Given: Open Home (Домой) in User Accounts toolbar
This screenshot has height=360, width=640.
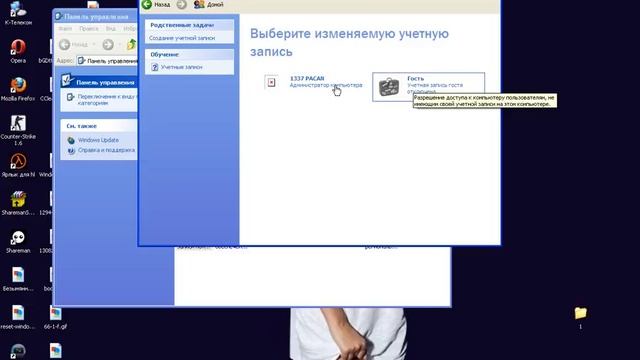Looking at the screenshot, I should click(209, 4).
